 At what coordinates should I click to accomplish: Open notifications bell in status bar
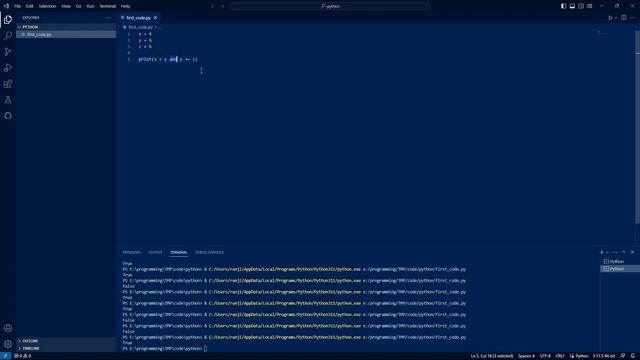point(633,356)
